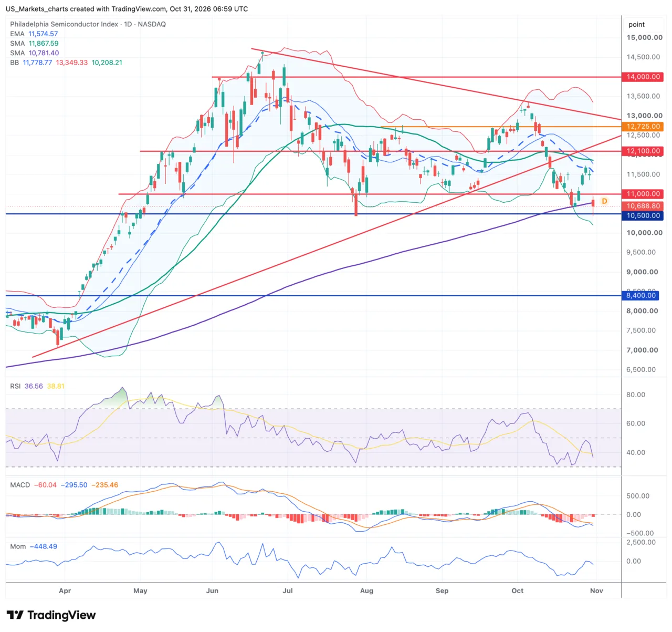Click the 6,500.00 price axis tick
The image size is (672, 632).
click(641, 370)
